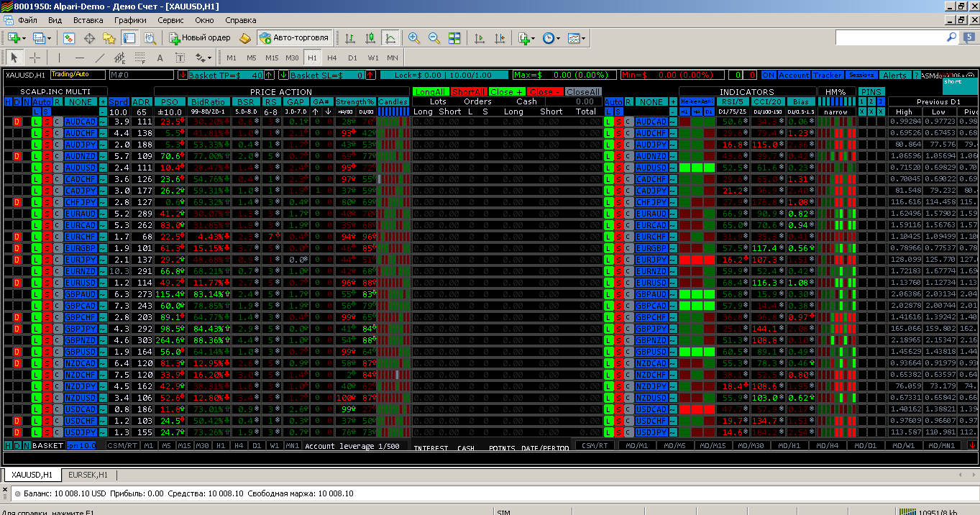Viewport: 980px width, 515px height.
Task: Toggle the blue ON button
Action: 769,75
